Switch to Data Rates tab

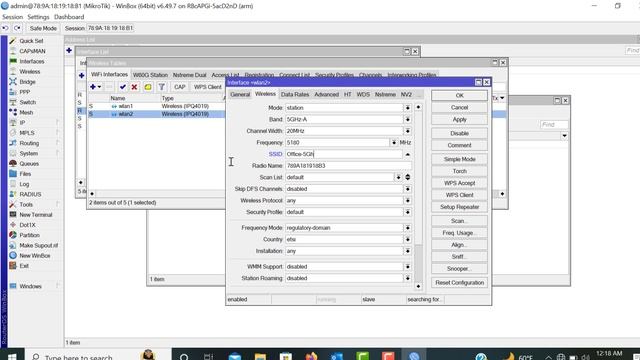tap(295, 94)
